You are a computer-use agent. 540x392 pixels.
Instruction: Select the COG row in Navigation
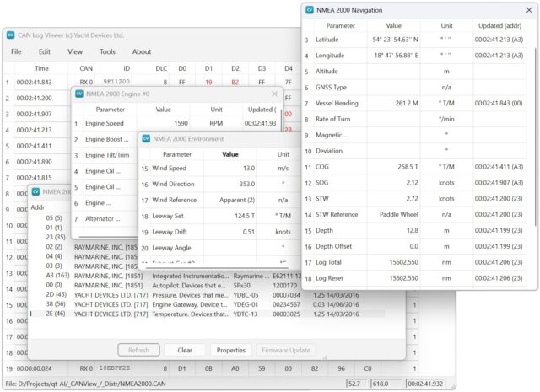[x=414, y=167]
